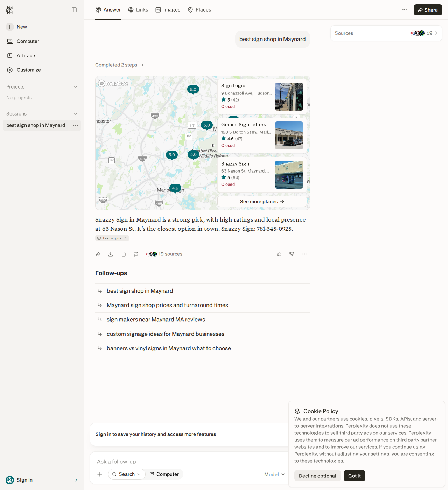Copy the answer using copy icon
The image size is (448, 490).
coord(123,254)
